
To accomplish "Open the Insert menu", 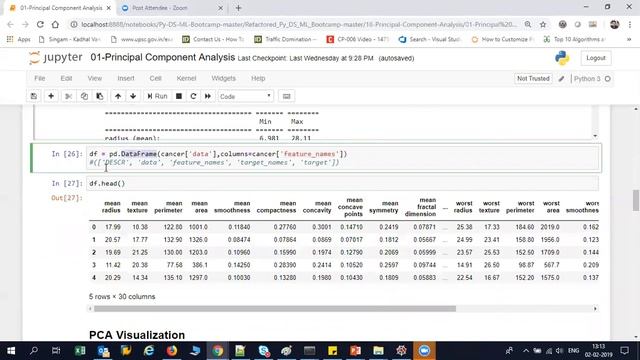I will coord(126,78).
